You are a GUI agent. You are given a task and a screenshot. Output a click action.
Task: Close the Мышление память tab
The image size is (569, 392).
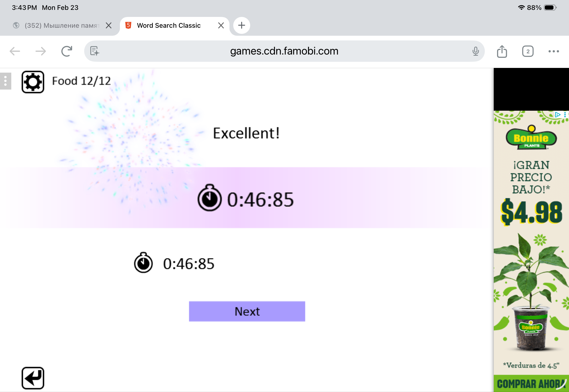pos(109,26)
